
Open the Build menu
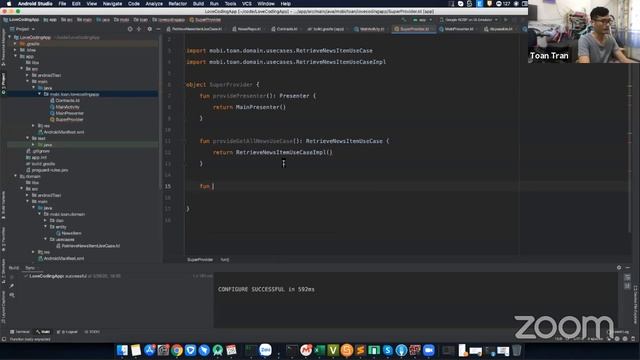(198, 4)
